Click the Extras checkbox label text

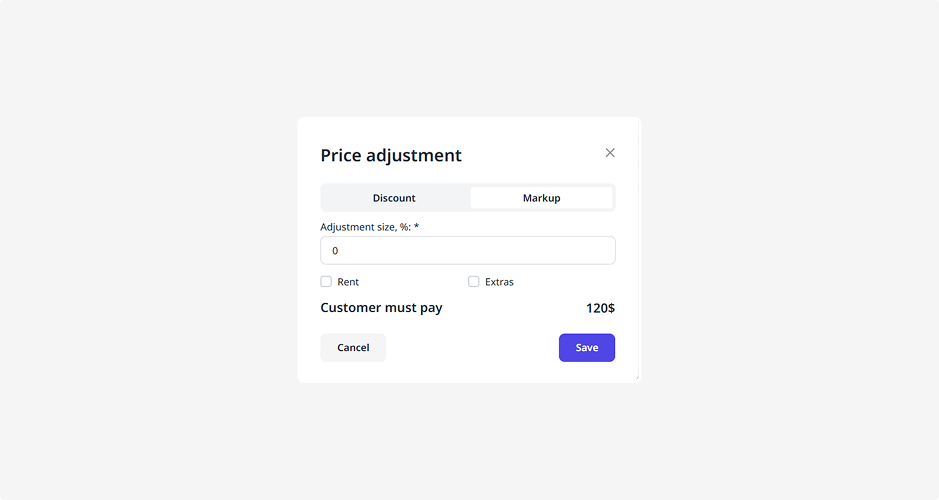point(499,282)
